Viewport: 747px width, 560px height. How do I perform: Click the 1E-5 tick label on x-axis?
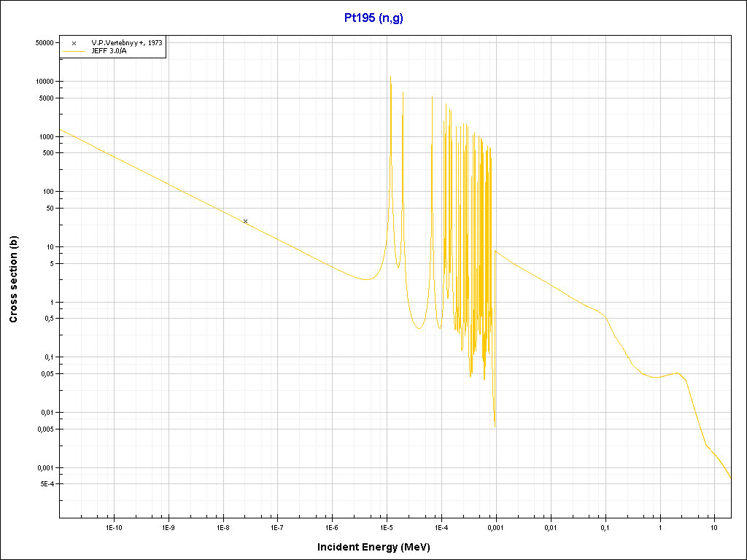click(x=387, y=527)
